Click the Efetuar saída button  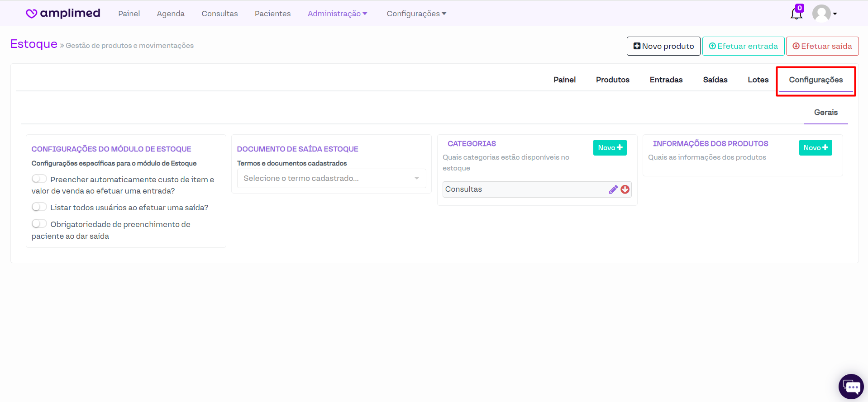tap(822, 46)
